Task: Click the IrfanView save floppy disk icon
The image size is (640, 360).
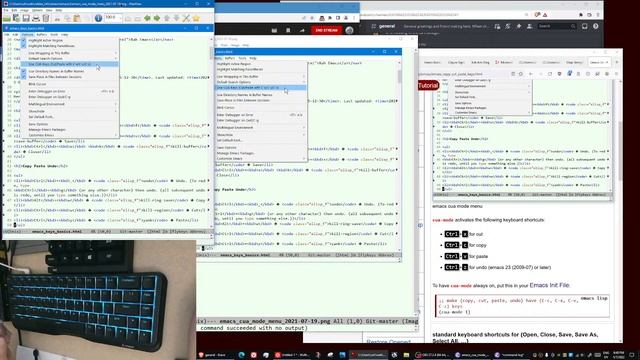Action: pyautogui.click(x=26, y=18)
